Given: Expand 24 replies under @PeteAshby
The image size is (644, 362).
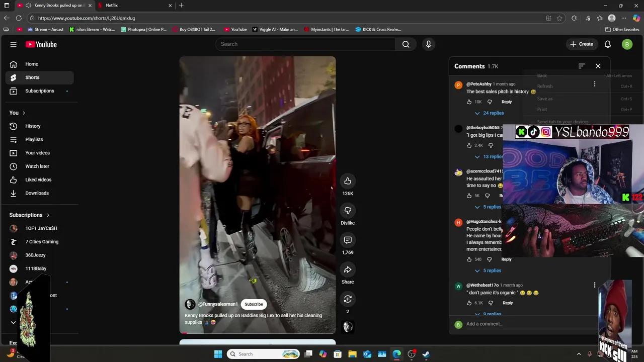Looking at the screenshot, I should 489,113.
